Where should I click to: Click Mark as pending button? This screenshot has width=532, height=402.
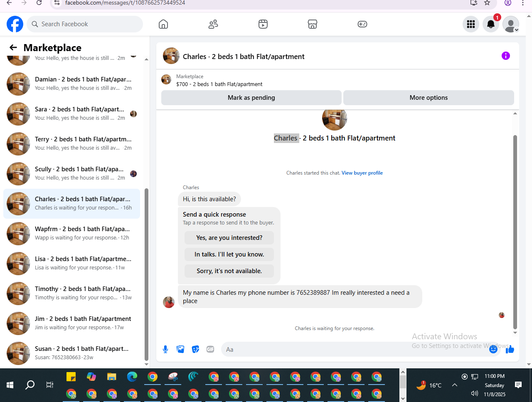251,98
